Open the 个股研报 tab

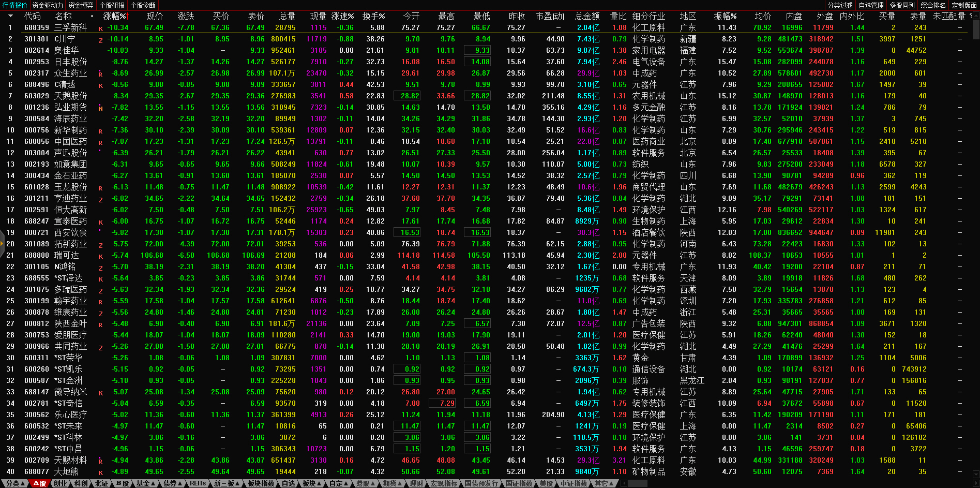pyautogui.click(x=112, y=5)
